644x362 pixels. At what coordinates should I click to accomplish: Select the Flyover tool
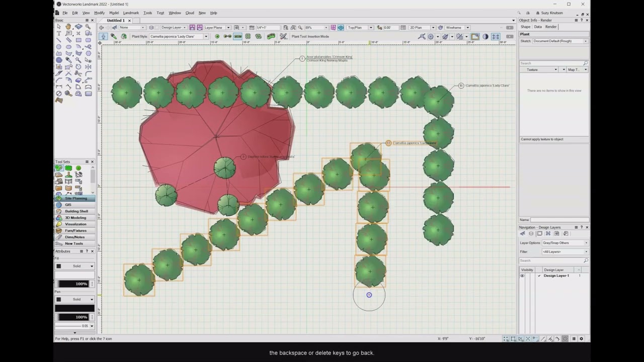tap(78, 27)
